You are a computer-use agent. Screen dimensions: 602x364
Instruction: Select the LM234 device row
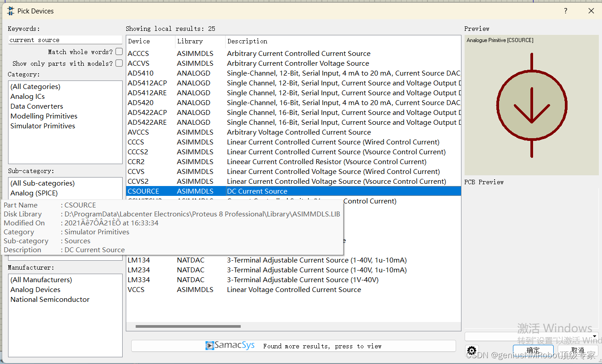tap(294, 270)
